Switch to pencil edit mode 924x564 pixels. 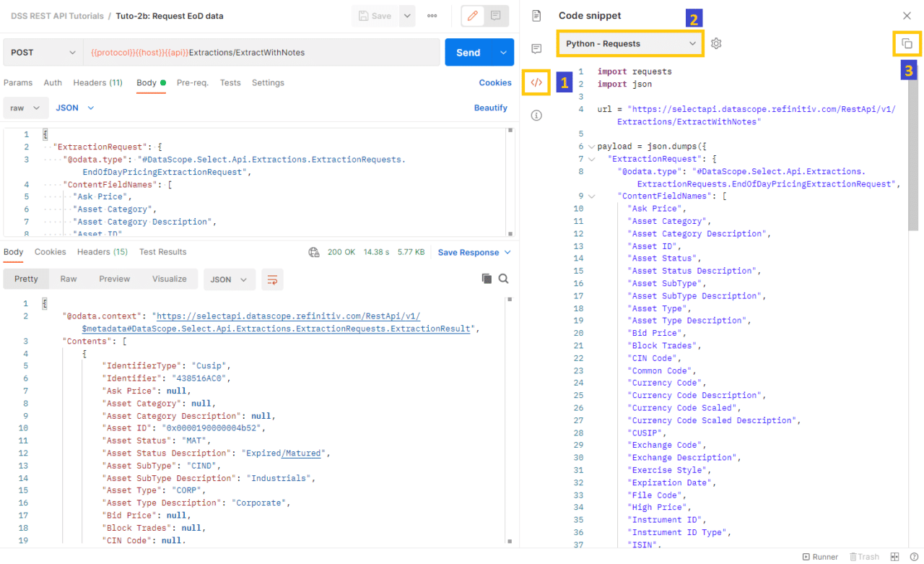[x=473, y=16]
